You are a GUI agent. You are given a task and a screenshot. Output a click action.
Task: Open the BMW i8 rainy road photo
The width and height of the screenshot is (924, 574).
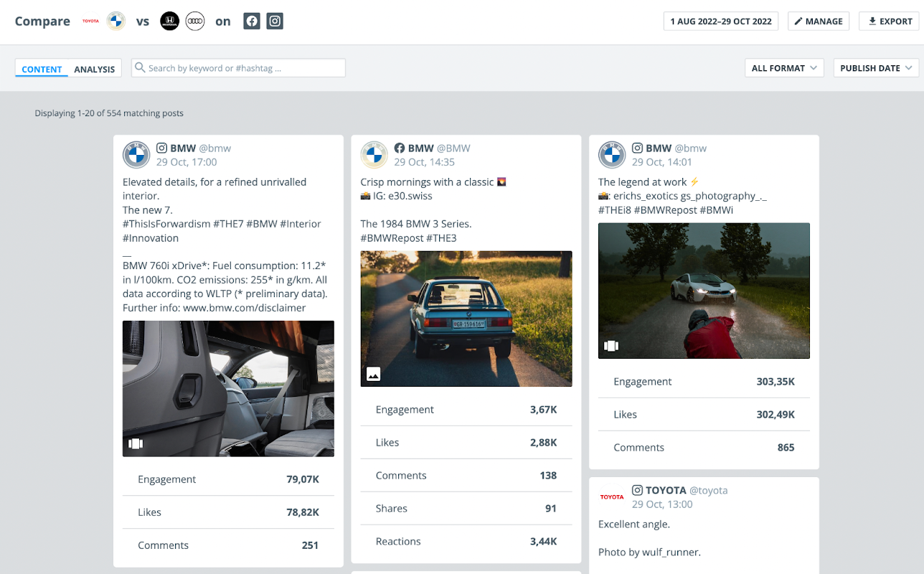704,291
